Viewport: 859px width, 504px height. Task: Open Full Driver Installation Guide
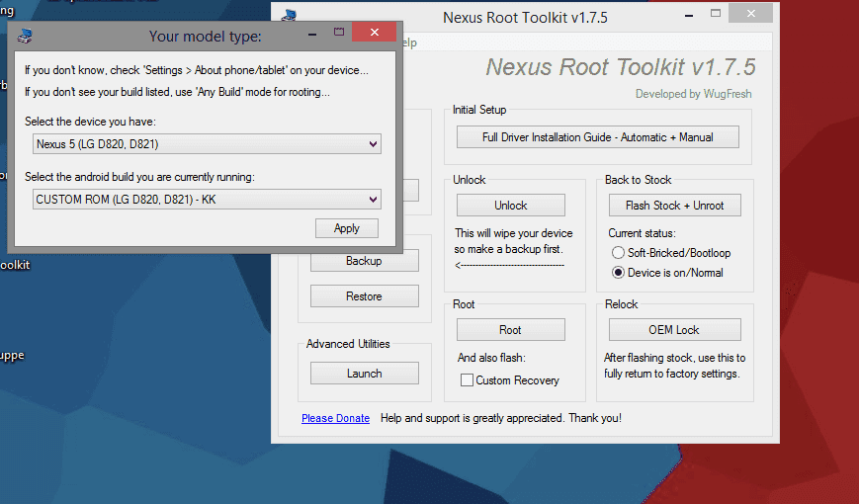pyautogui.click(x=598, y=137)
